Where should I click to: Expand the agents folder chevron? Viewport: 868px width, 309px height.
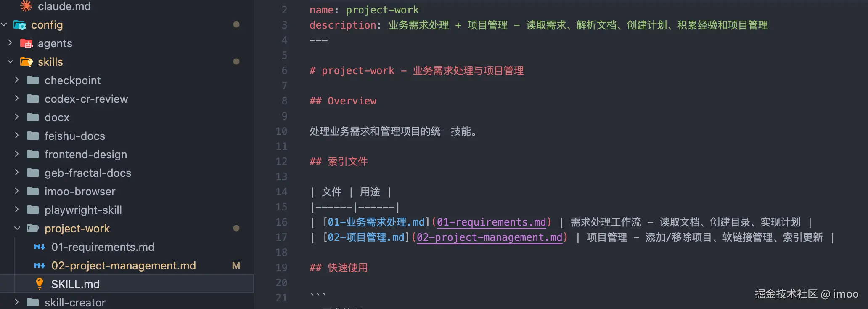point(11,43)
